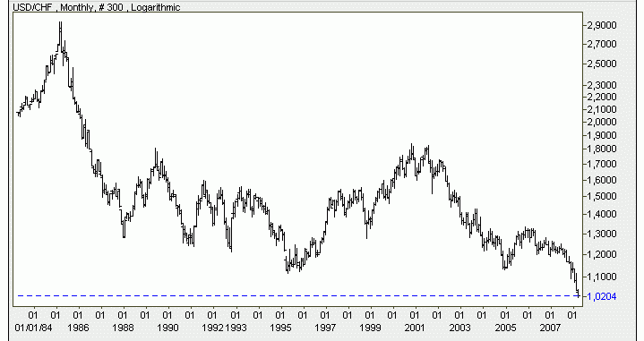
Task: Click the 1,5000 price axis label
Action: click(602, 197)
